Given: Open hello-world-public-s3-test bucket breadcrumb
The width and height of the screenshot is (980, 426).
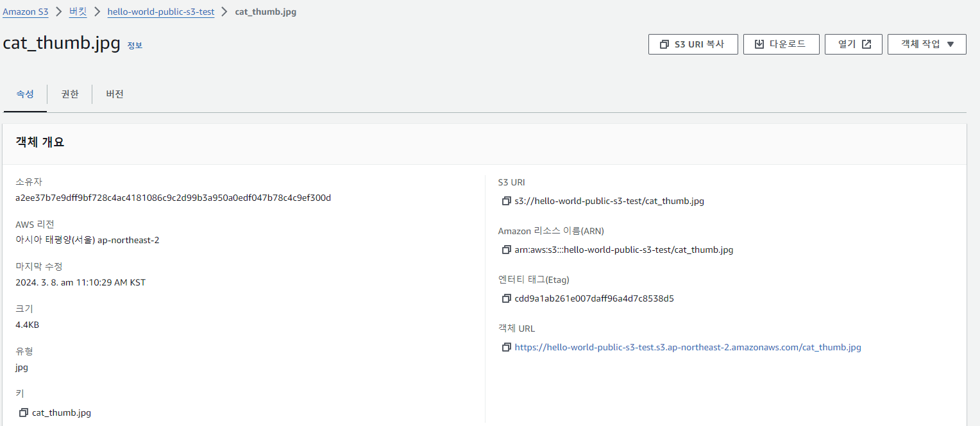Looking at the screenshot, I should tap(161, 12).
